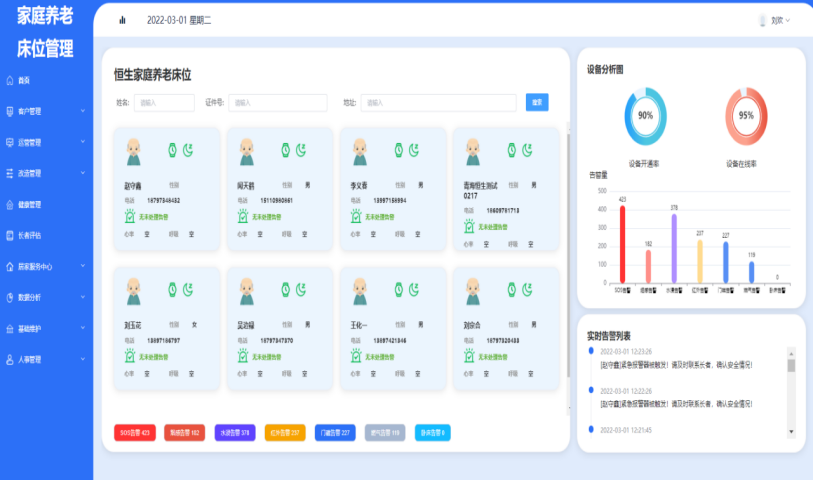Click the red SOS告警 423 tag
Screen dimensions: 813x480
(135, 433)
